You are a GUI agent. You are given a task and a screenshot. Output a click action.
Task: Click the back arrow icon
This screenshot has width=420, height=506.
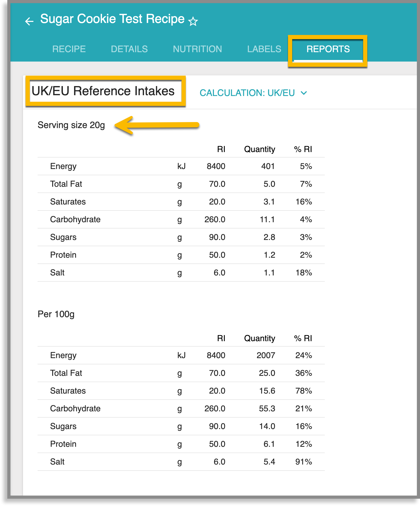29,21
